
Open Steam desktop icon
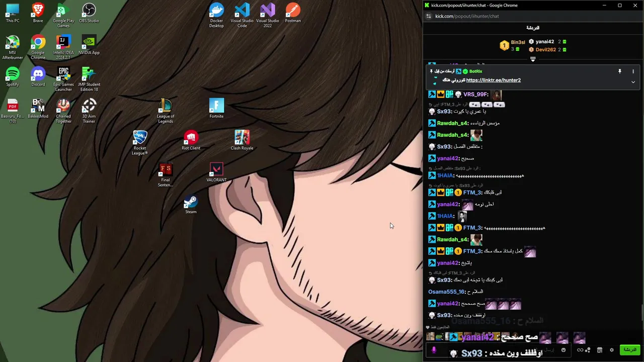click(191, 204)
